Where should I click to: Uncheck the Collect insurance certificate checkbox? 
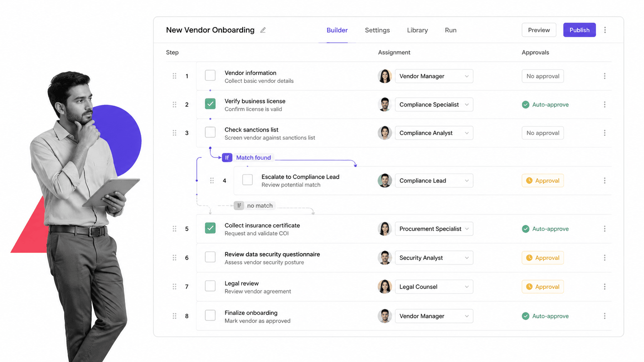pyautogui.click(x=210, y=228)
